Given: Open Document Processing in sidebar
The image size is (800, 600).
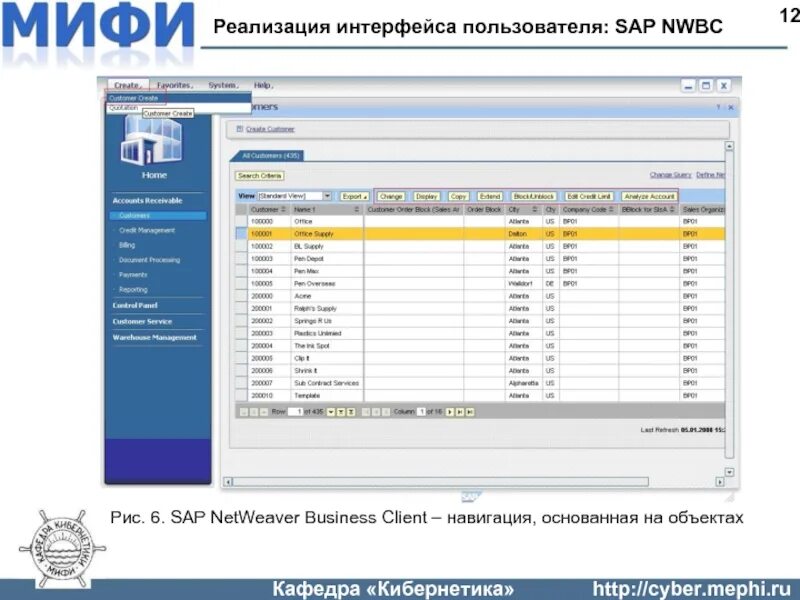Looking at the screenshot, I should tap(149, 260).
